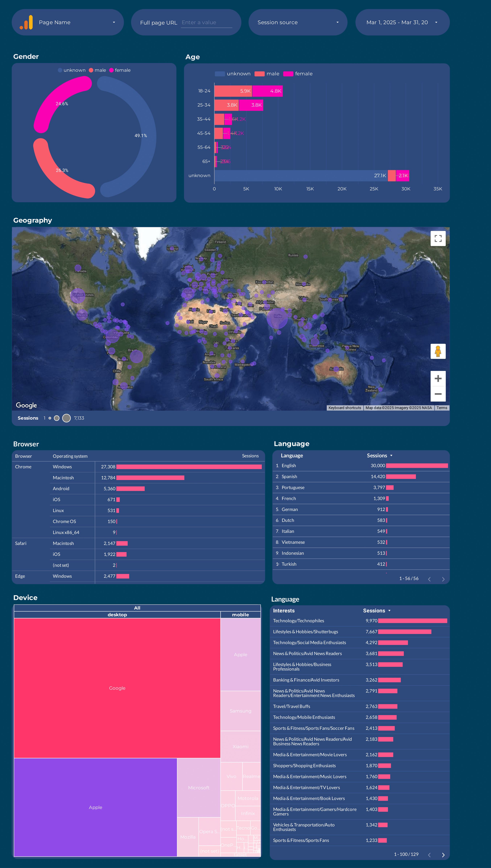
Task: Click the Operating system column header
Action: coord(70,456)
